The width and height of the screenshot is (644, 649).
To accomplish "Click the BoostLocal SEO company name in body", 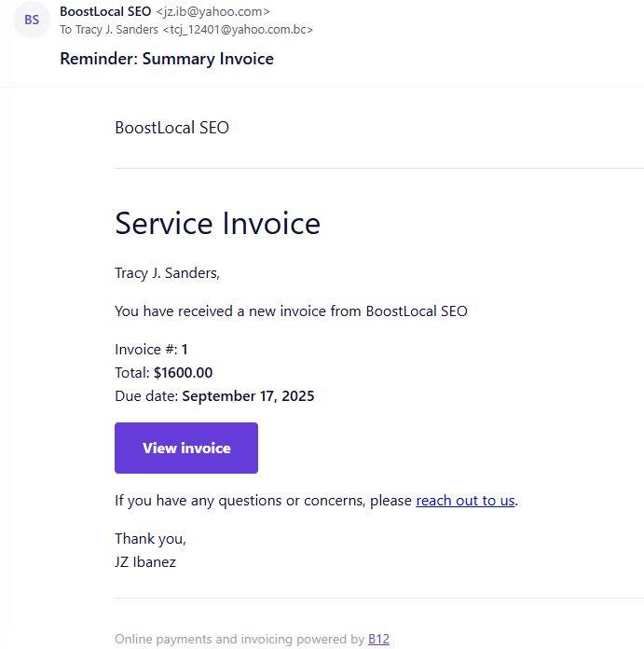I will pyautogui.click(x=171, y=128).
